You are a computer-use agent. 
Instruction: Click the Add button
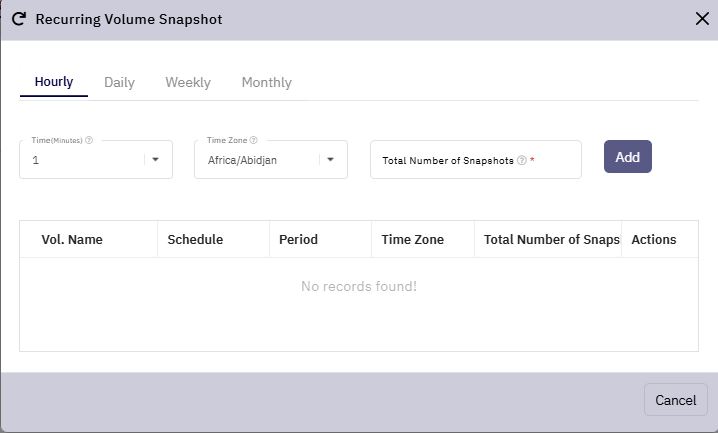click(627, 157)
